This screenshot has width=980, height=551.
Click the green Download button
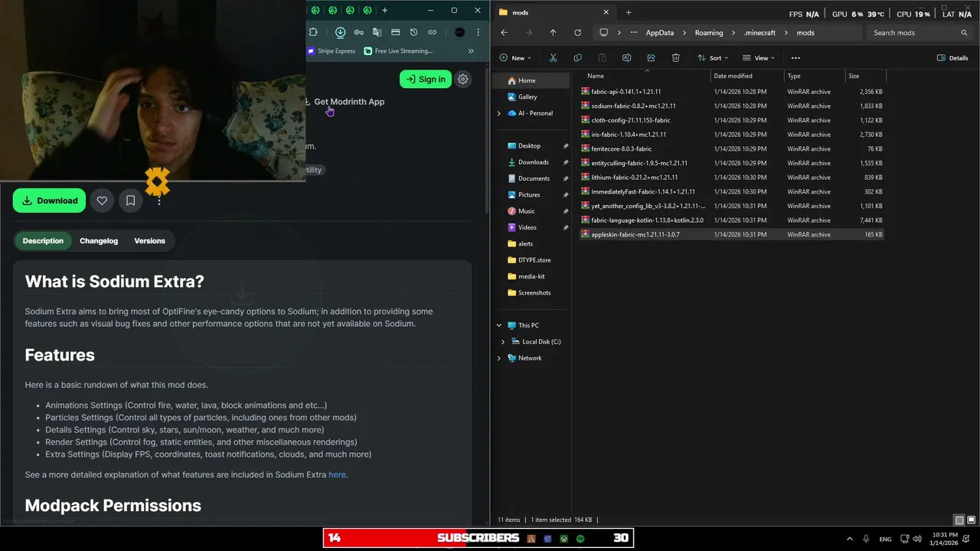click(x=50, y=201)
